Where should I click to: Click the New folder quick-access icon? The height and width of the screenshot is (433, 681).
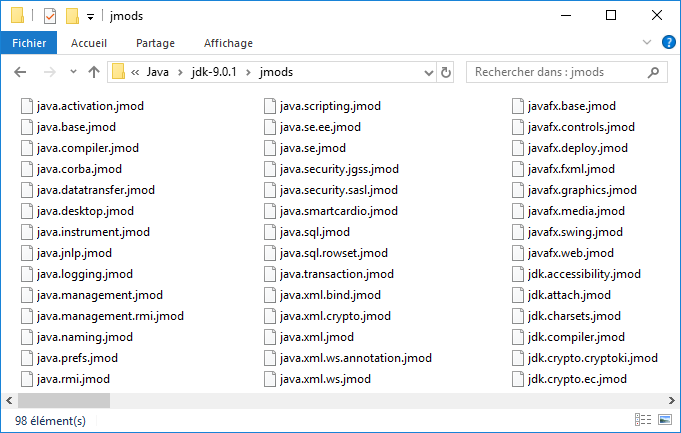click(x=72, y=16)
